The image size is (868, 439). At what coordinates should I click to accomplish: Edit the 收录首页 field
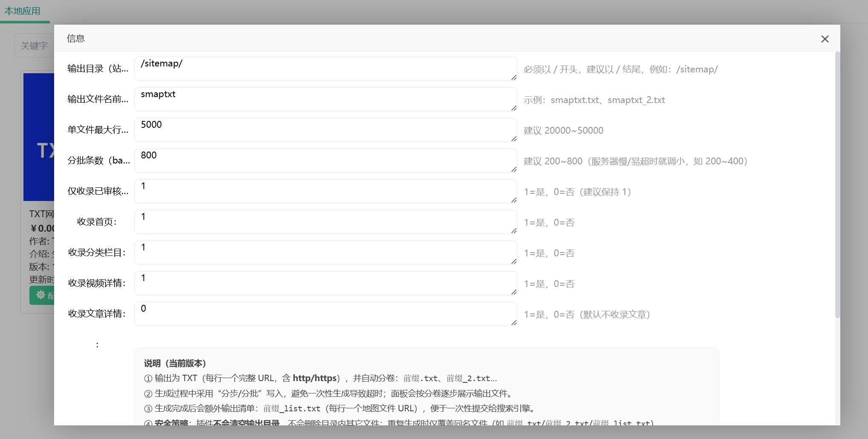326,222
